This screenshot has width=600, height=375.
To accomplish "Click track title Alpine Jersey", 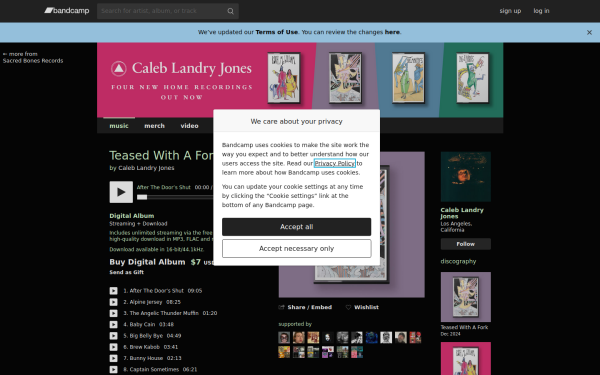I will click(146, 302).
